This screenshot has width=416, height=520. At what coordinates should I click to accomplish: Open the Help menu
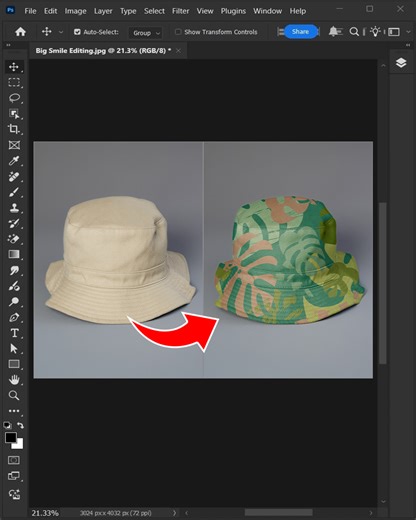(x=297, y=11)
